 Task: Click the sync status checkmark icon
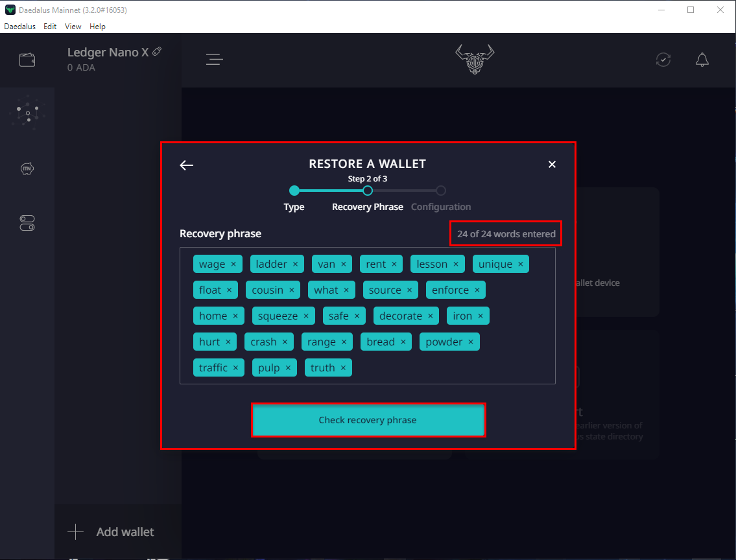(x=663, y=60)
